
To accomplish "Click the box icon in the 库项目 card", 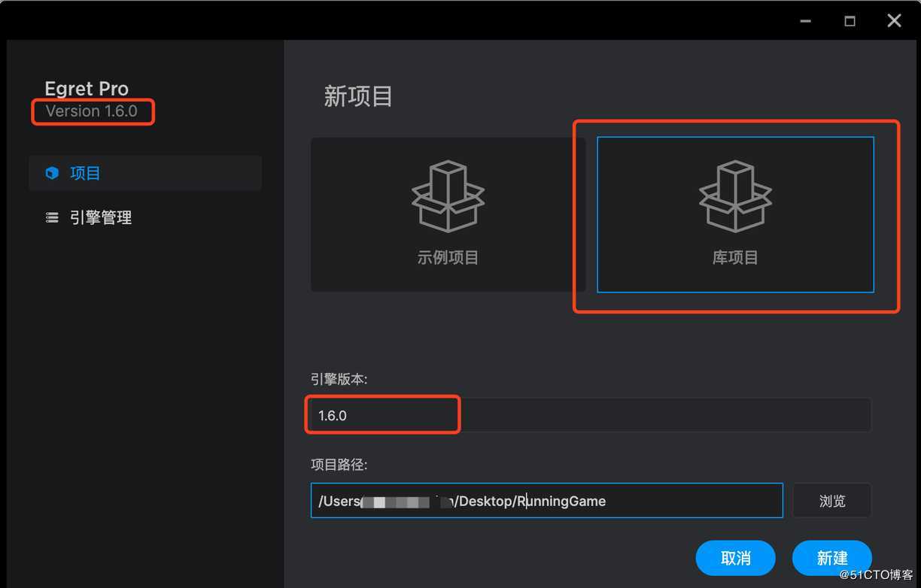I will pos(735,195).
